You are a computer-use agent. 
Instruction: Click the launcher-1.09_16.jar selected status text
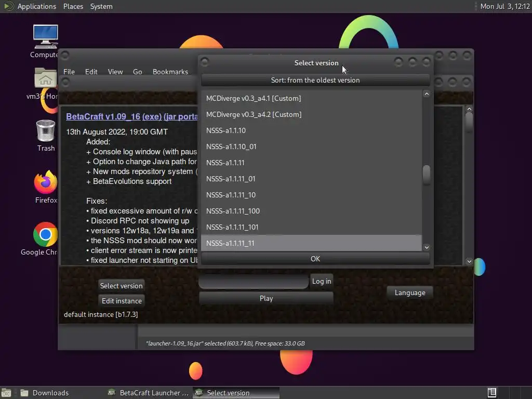[x=225, y=343]
